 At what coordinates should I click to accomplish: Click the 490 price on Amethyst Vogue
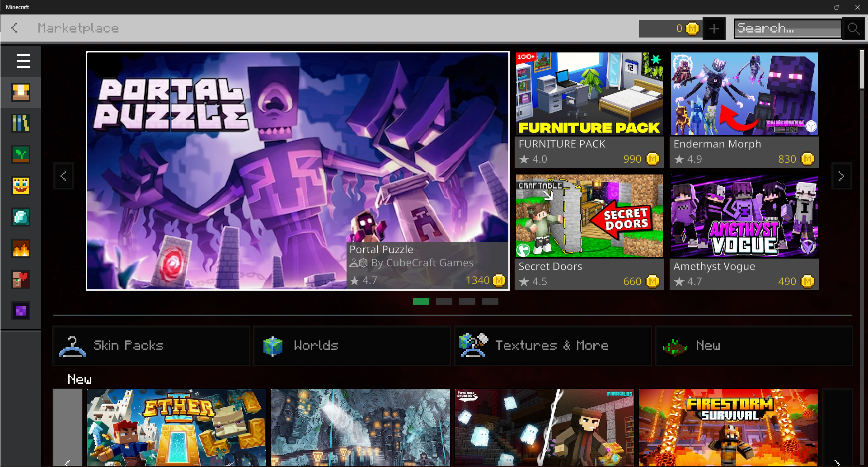coord(796,282)
